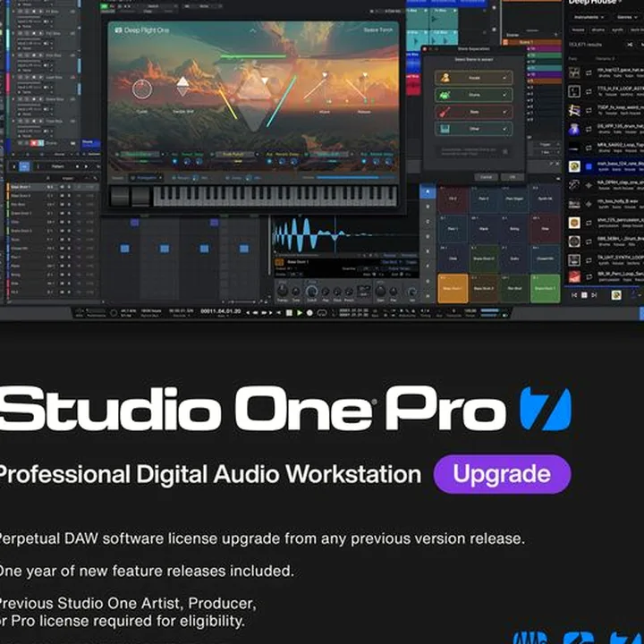Click the Transpose knob under the waveform
This screenshot has height=644, width=644.
282,291
